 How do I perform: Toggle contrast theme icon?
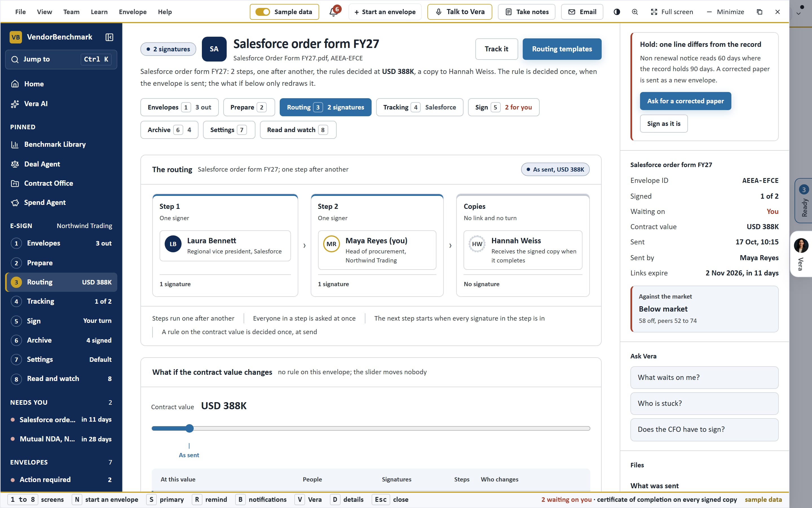pyautogui.click(x=617, y=12)
